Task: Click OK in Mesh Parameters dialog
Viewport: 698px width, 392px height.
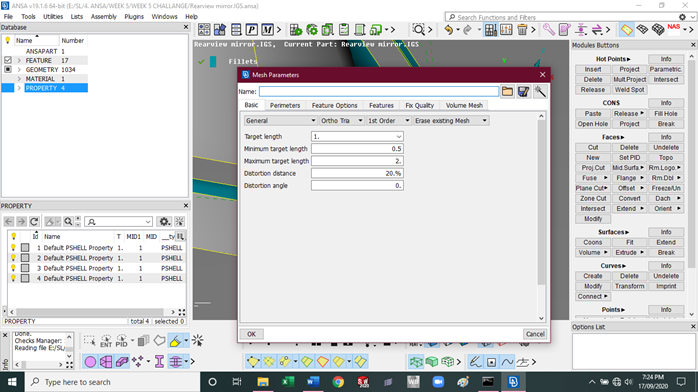Action: click(x=252, y=334)
